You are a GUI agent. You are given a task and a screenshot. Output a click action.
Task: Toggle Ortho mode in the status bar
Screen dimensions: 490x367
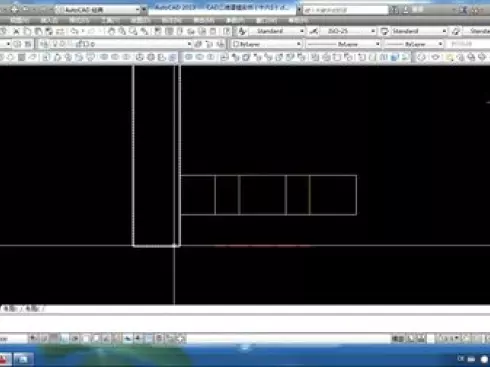(x=65, y=339)
